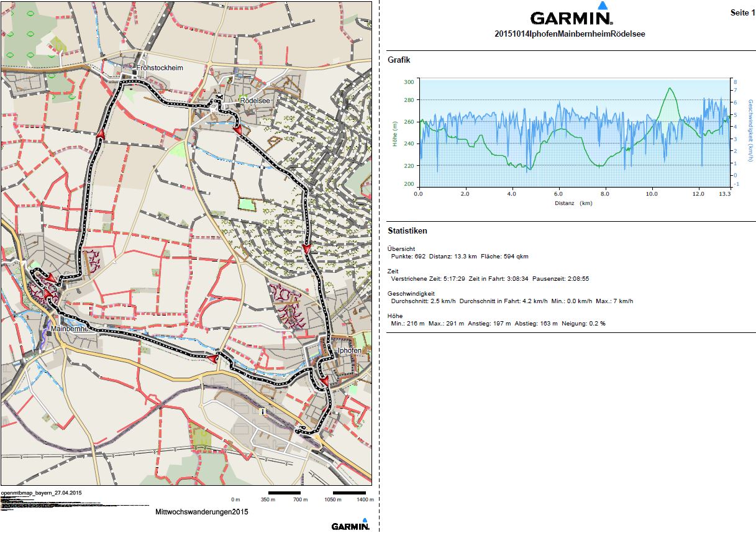The width and height of the screenshot is (756, 533).
Task: Select the Iphofen town label on the map
Action: (348, 351)
